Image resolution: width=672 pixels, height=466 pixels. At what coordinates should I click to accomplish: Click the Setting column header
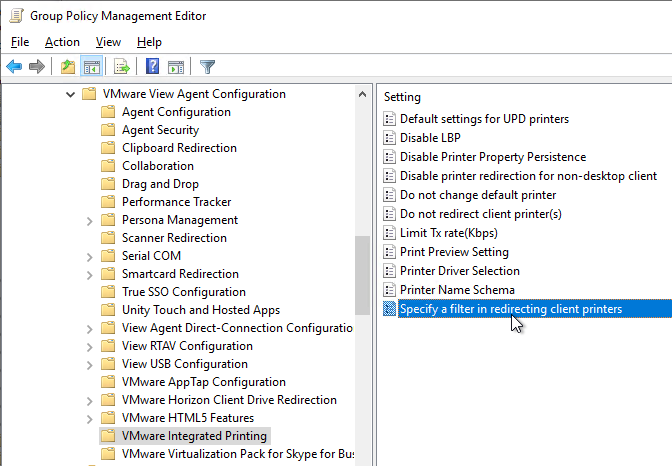(x=402, y=97)
